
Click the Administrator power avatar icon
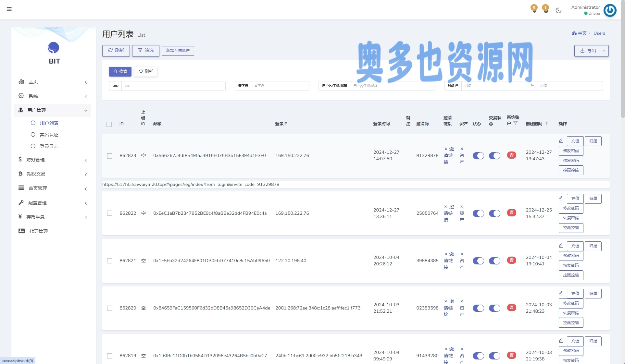[x=610, y=10]
